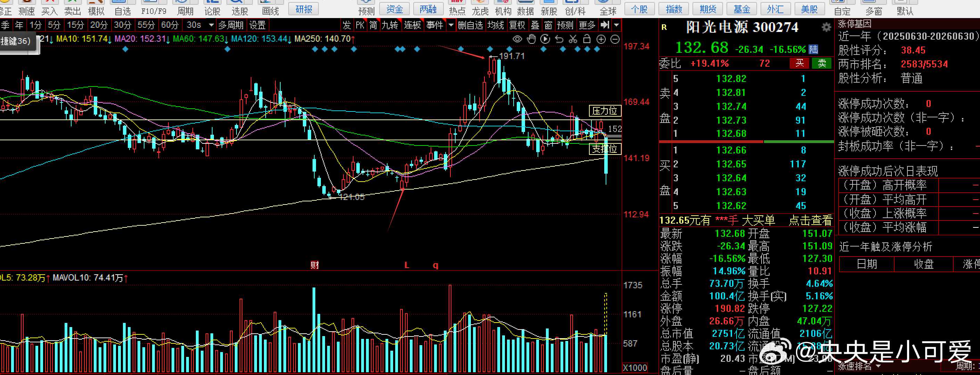
Task: Switch to the 30分 period tab
Action: tap(123, 25)
